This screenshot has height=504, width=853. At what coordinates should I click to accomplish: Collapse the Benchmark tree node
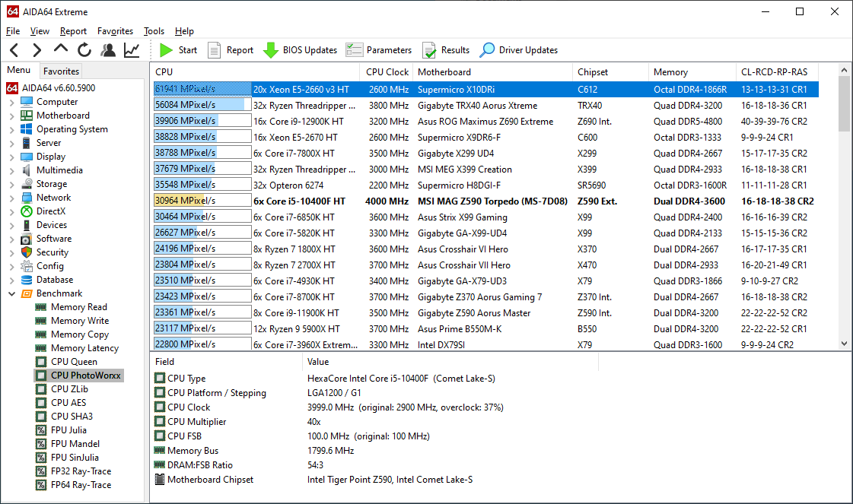(x=11, y=293)
